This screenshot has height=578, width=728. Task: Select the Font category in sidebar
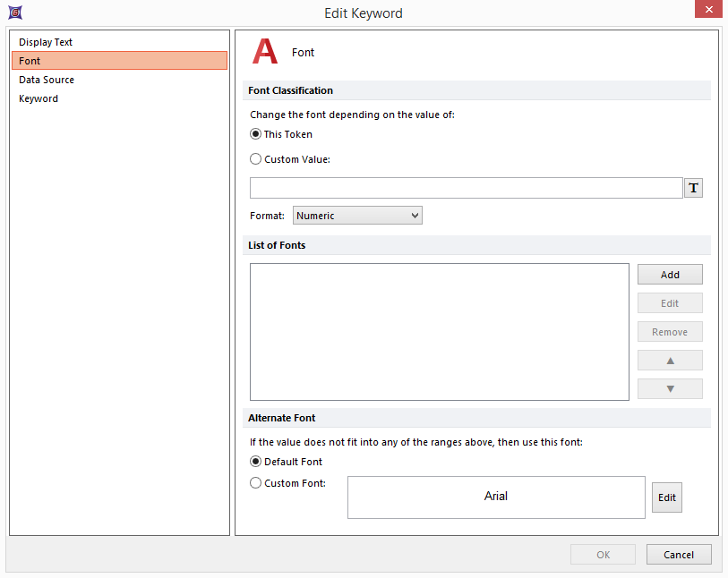pyautogui.click(x=119, y=61)
